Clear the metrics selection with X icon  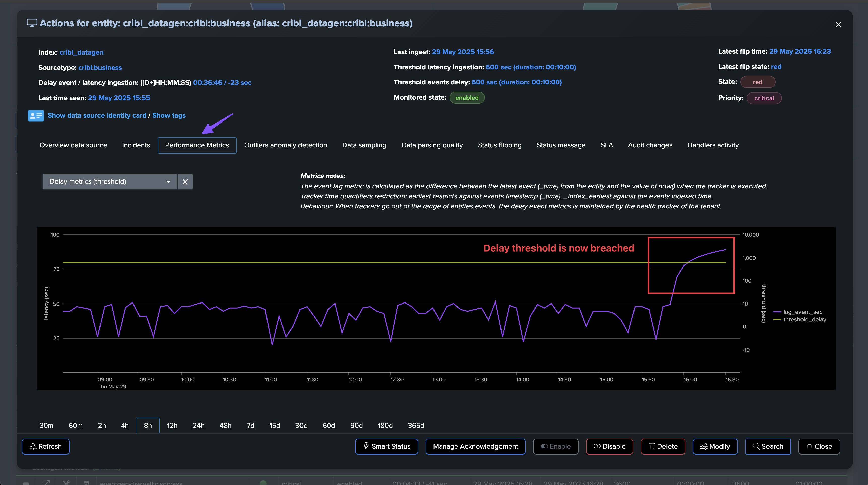click(x=185, y=182)
